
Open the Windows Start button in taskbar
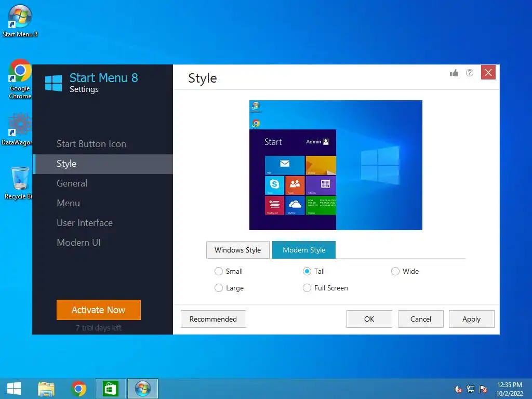point(14,389)
